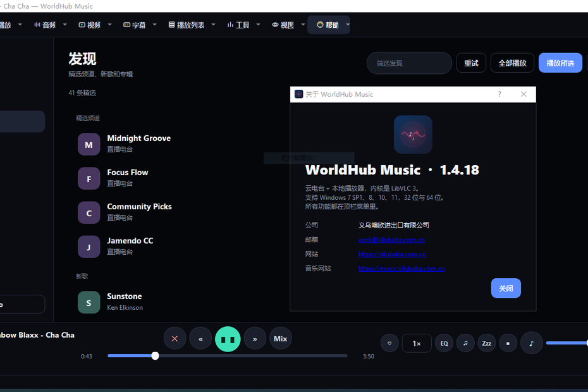Open the 字幕 (Subtitle) menu
The width and height of the screenshot is (588, 392).
134,25
